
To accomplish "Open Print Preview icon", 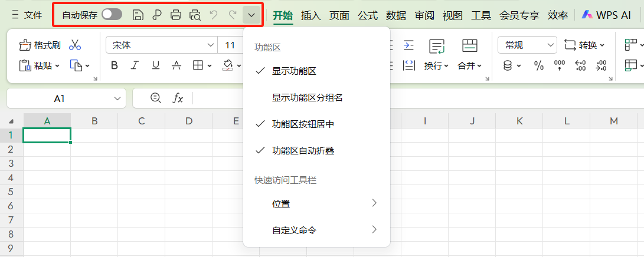I will point(195,15).
